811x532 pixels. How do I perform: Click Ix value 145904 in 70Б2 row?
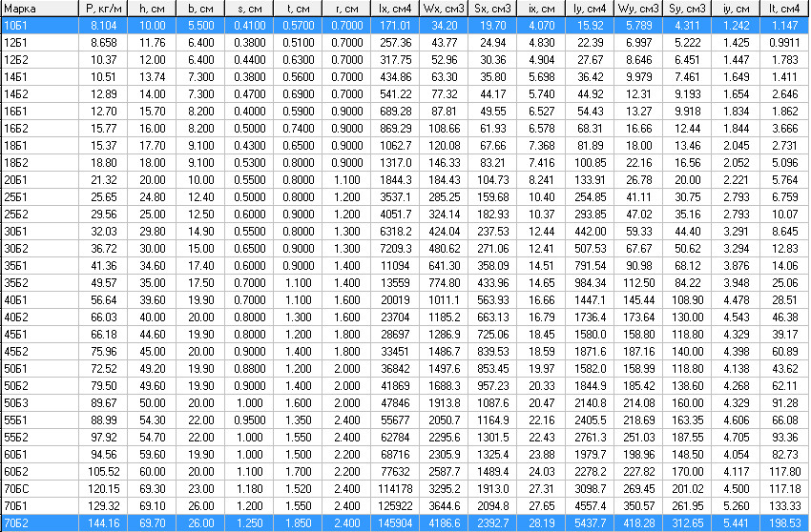click(395, 523)
